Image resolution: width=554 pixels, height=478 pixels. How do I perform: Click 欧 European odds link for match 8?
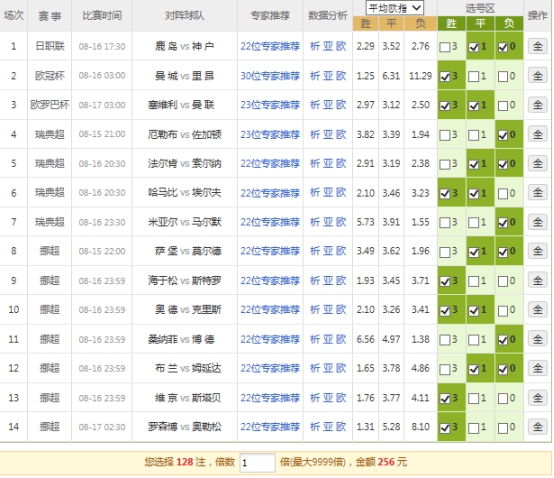[x=341, y=251]
